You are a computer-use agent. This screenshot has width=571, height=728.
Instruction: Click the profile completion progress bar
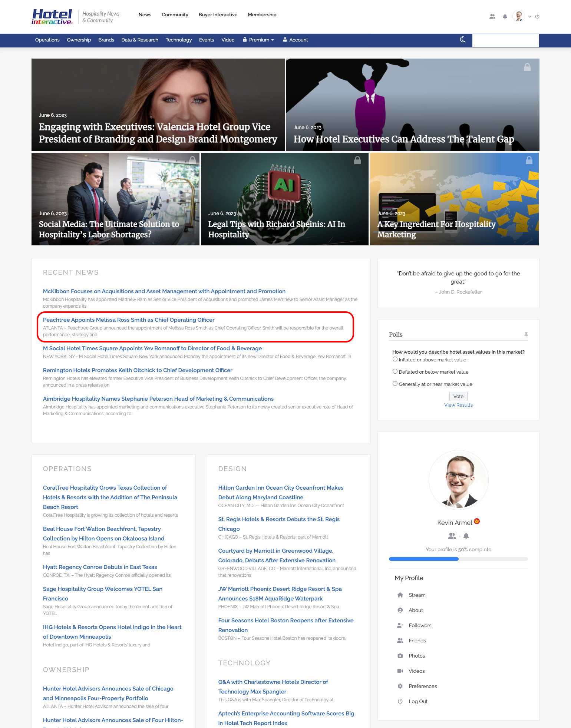coord(458,559)
